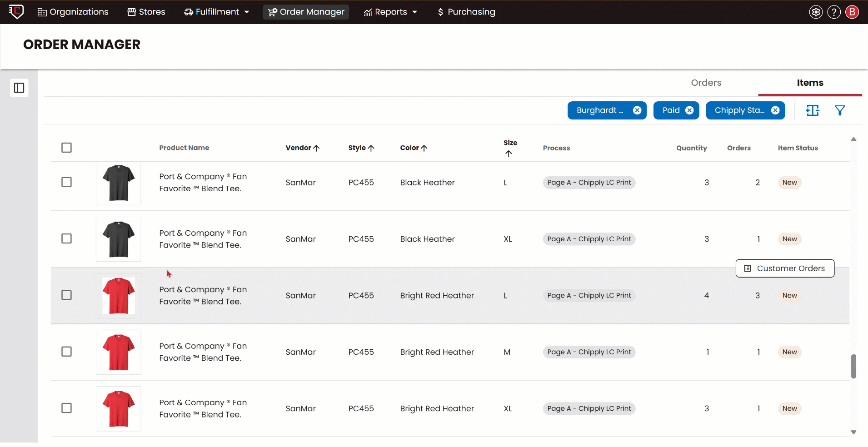This screenshot has width=868, height=447.
Task: Open the settings gear icon
Action: [816, 12]
